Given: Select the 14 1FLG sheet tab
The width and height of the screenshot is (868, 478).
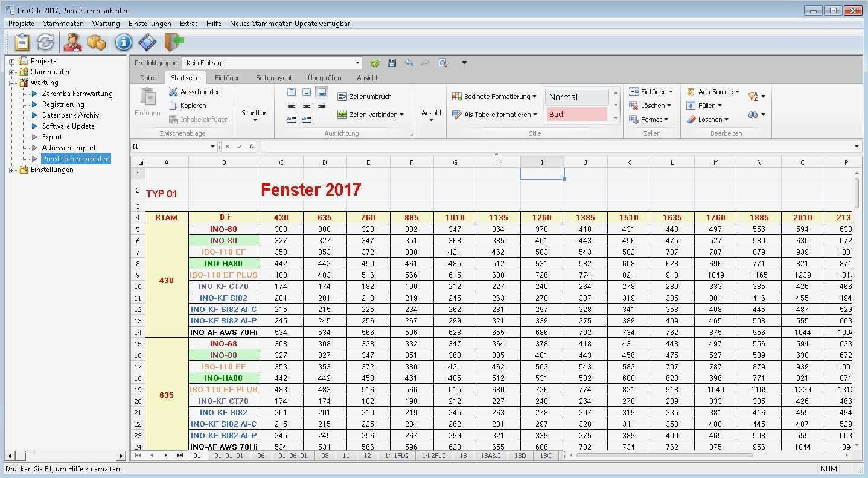Looking at the screenshot, I should tap(398, 456).
